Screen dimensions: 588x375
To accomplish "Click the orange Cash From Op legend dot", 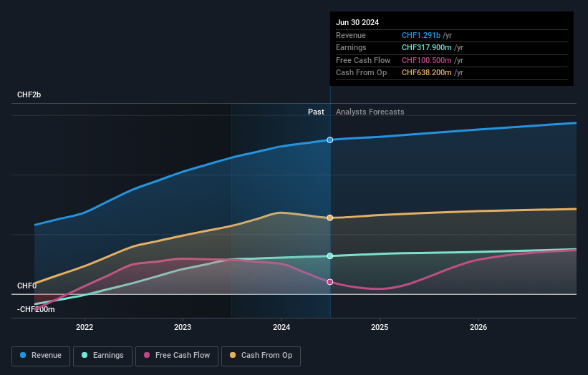I will coord(233,355).
